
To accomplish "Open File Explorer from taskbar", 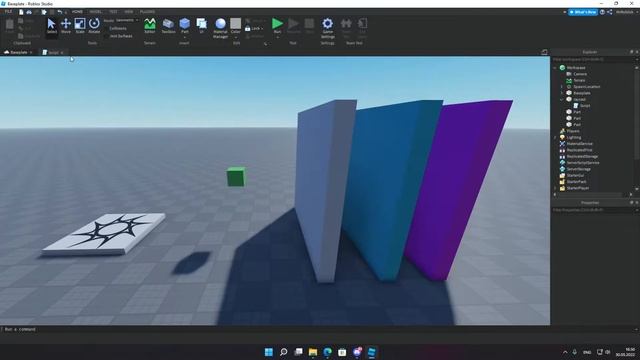I will point(313,352).
